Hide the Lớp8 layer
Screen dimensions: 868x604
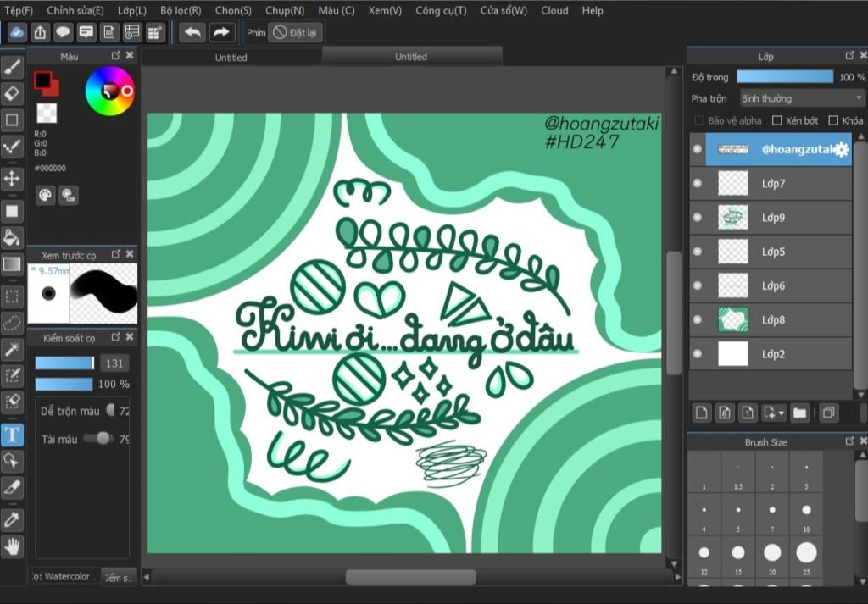coord(698,319)
